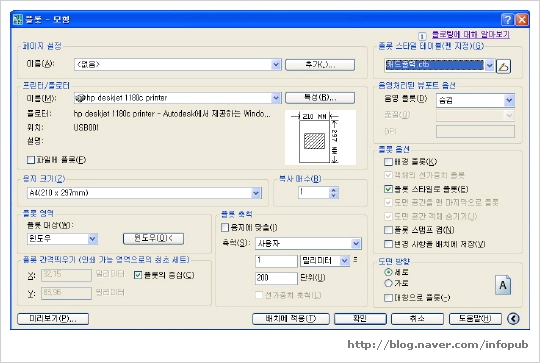This screenshot has height=363, width=540.
Task: Enable plot upside-down (-) checkbox
Action: click(x=388, y=298)
